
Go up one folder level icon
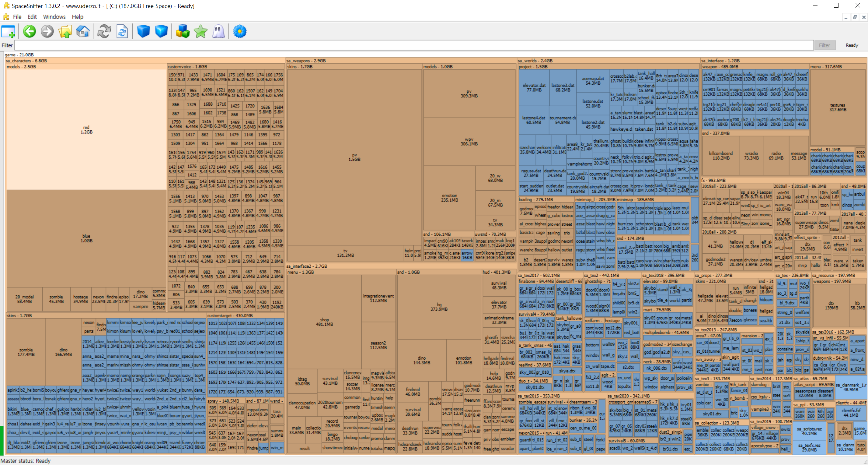(x=65, y=31)
